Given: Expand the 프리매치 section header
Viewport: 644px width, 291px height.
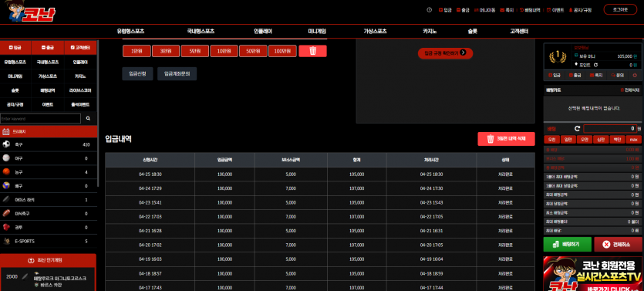Looking at the screenshot, I should (49, 131).
